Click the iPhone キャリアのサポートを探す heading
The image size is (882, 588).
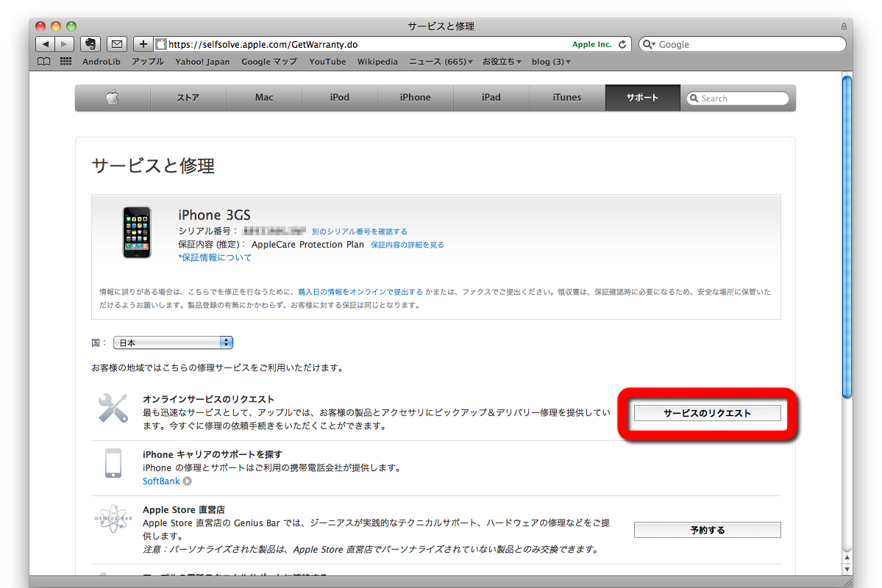click(212, 454)
